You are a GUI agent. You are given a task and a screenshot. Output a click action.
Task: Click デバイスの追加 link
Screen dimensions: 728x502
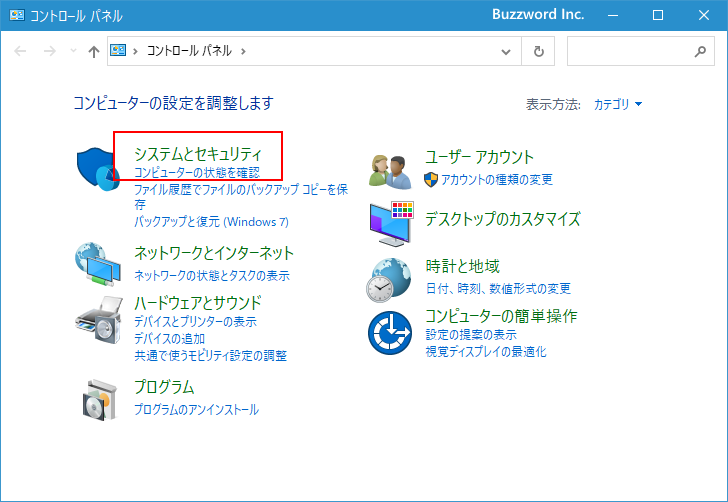169,339
